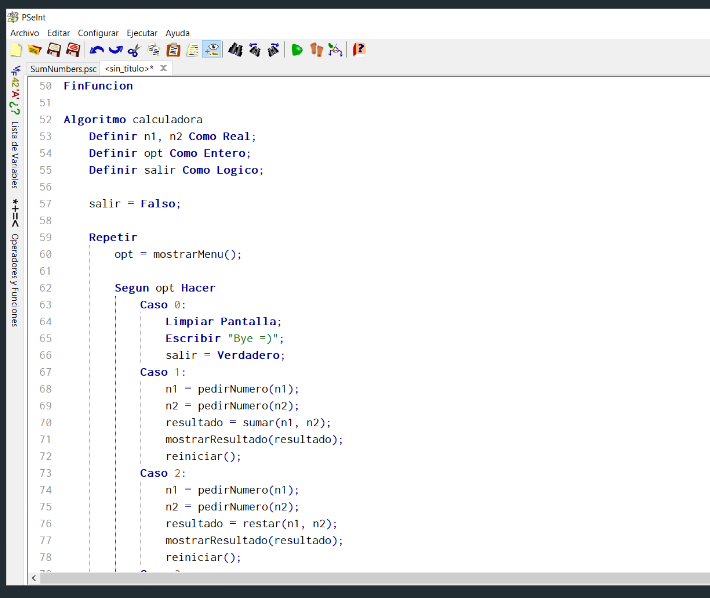Switch to the SumNumbers.psc tab
Image resolution: width=710 pixels, height=598 pixels.
(x=63, y=69)
